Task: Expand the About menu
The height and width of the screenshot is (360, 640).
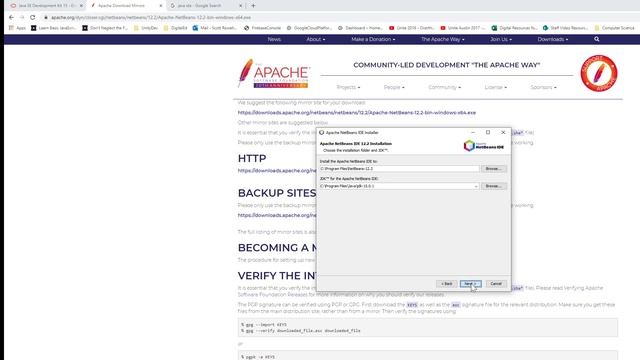Action: [316, 40]
